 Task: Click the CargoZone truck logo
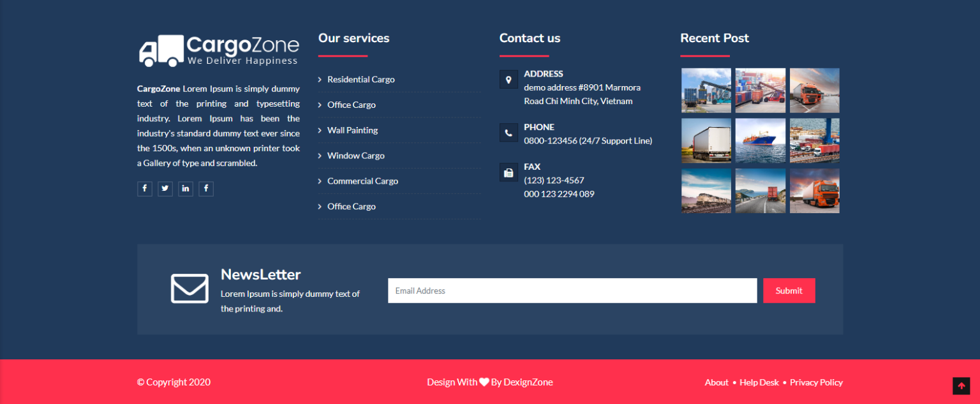coord(218,50)
